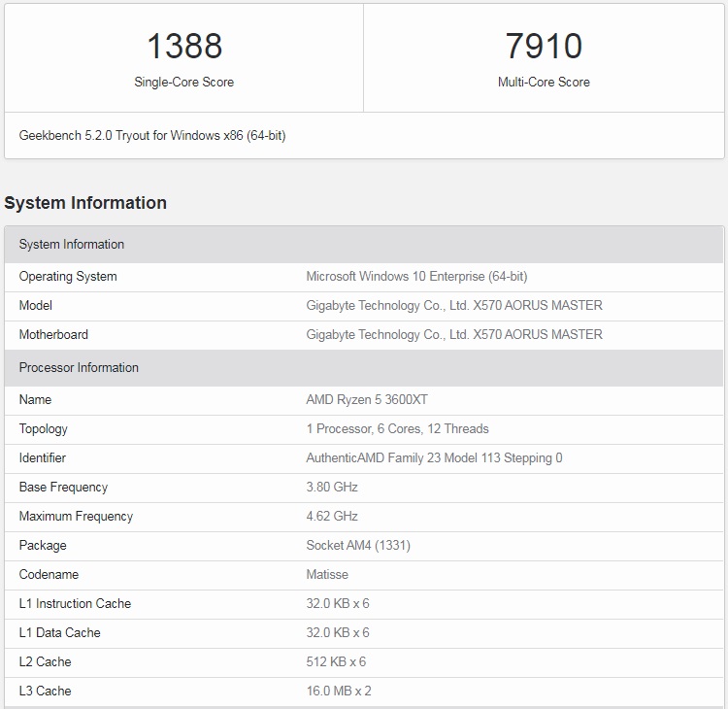This screenshot has width=728, height=709.
Task: Select the Processor Information table header row
Action: coord(364,367)
